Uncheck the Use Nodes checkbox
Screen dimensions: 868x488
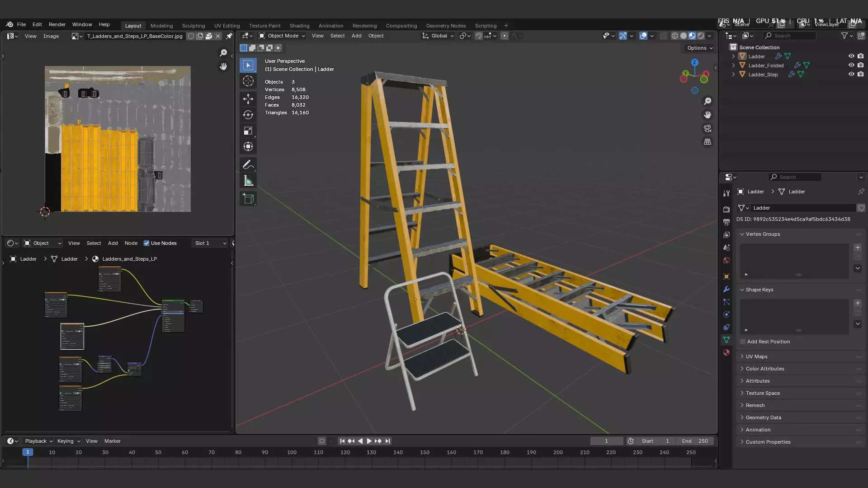coord(146,243)
